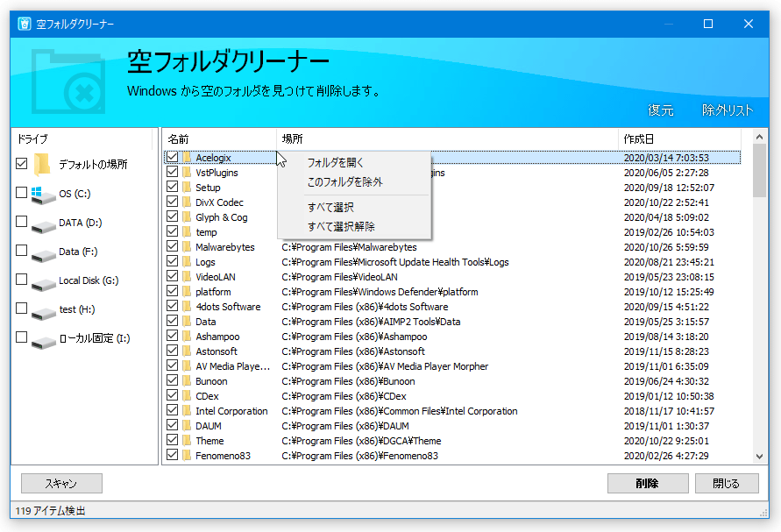Sort by the 場所 column header
The height and width of the screenshot is (532, 781).
(x=447, y=139)
